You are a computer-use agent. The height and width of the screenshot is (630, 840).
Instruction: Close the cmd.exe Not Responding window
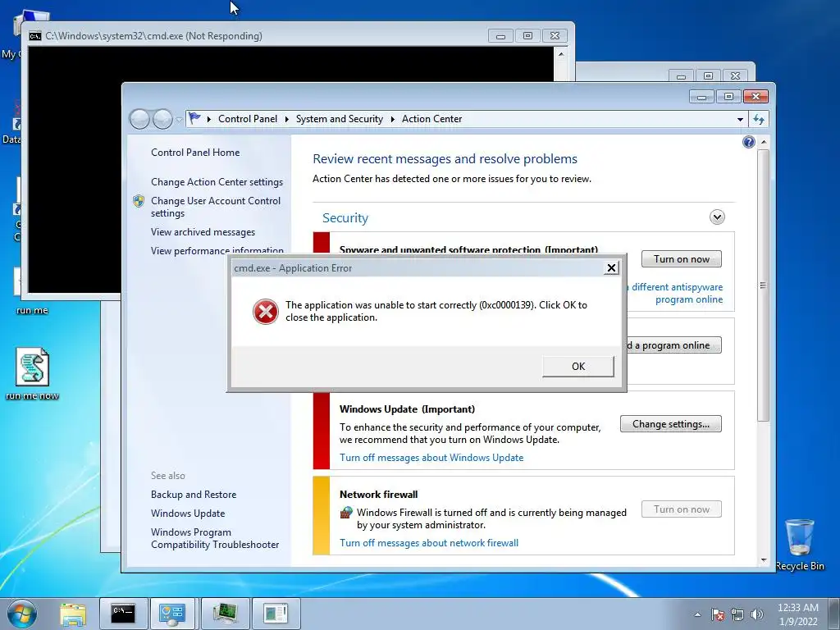coord(555,36)
